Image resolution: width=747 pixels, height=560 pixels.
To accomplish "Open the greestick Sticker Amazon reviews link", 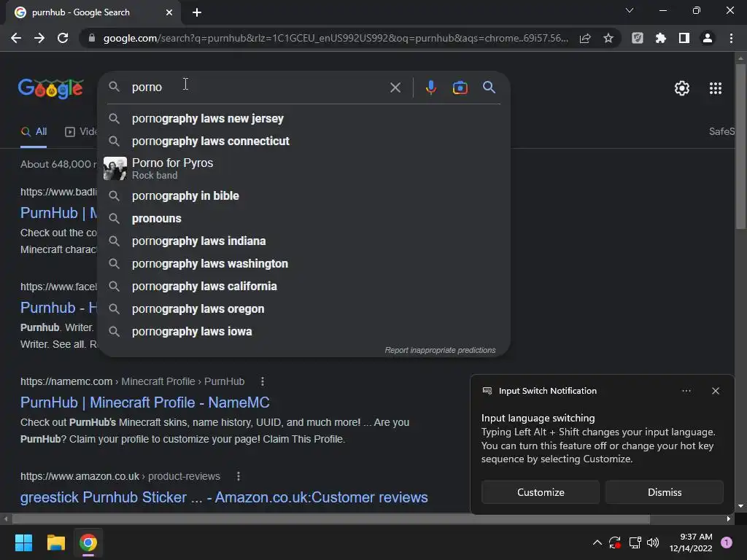I will (x=224, y=497).
